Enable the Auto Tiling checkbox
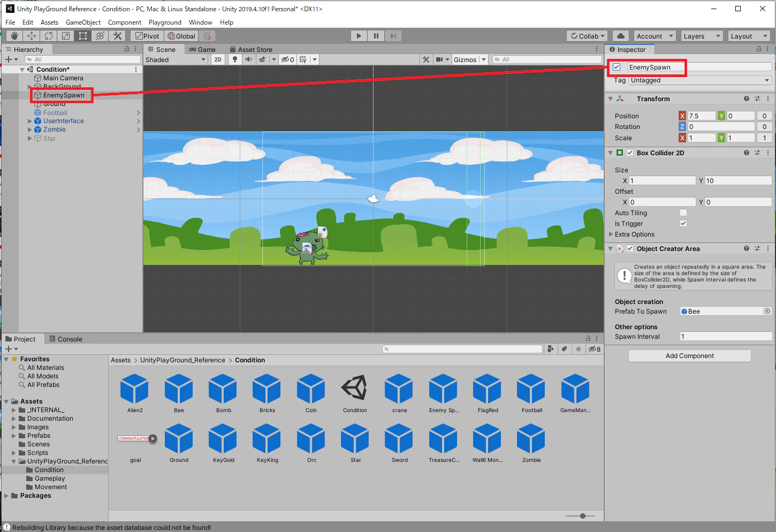 click(683, 212)
